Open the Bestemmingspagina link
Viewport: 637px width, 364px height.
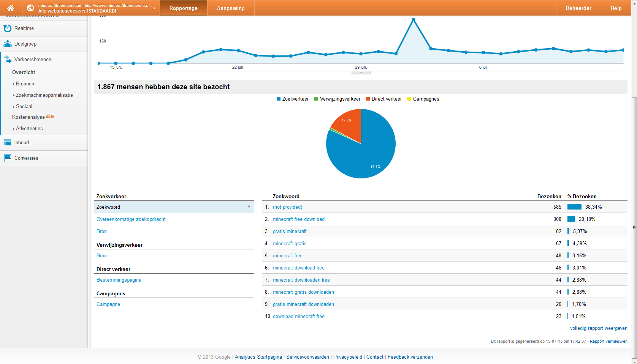click(x=119, y=280)
